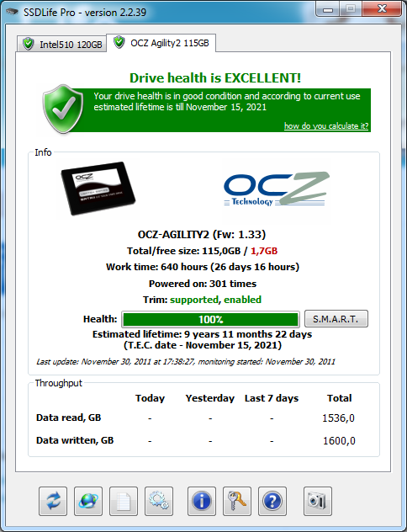Image resolution: width=407 pixels, height=532 pixels.
Task: Follow the 'how do you calculate it?' link
Action: pos(326,126)
